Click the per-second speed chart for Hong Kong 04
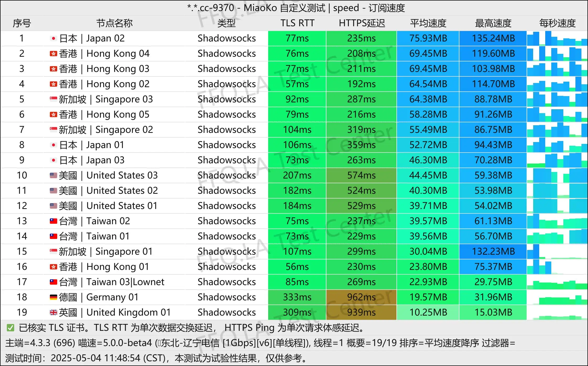 557,54
